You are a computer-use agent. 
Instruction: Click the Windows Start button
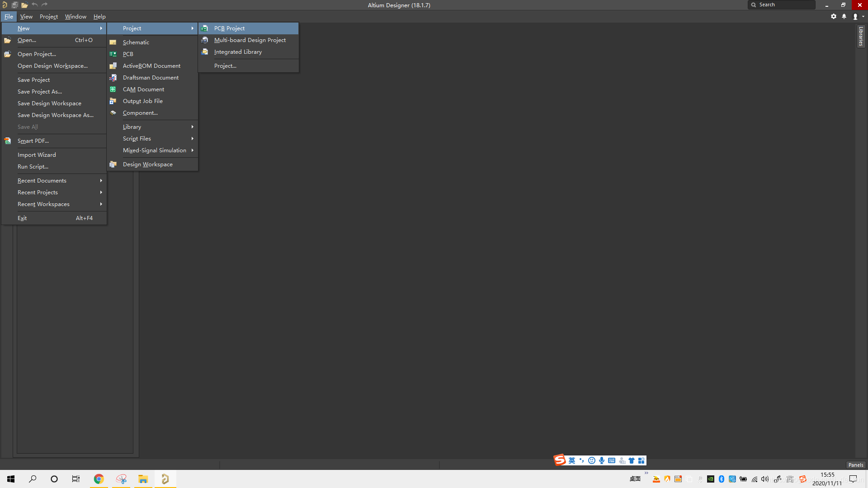11,479
